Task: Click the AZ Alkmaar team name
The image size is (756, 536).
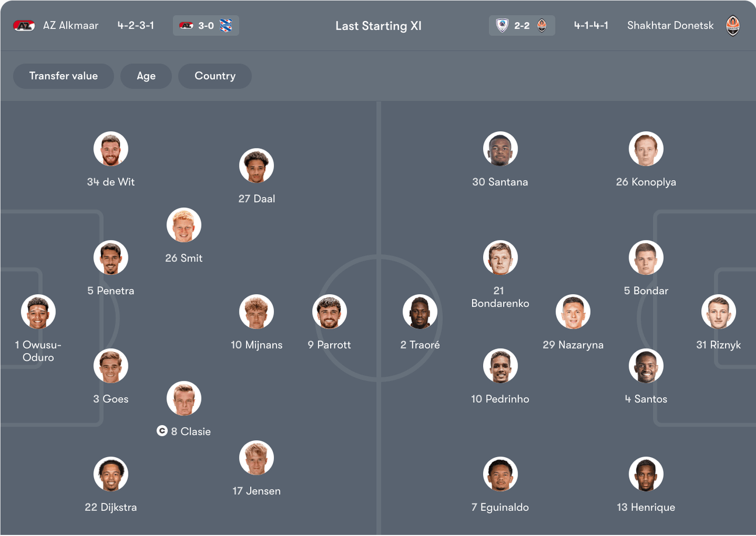Action: [71, 26]
